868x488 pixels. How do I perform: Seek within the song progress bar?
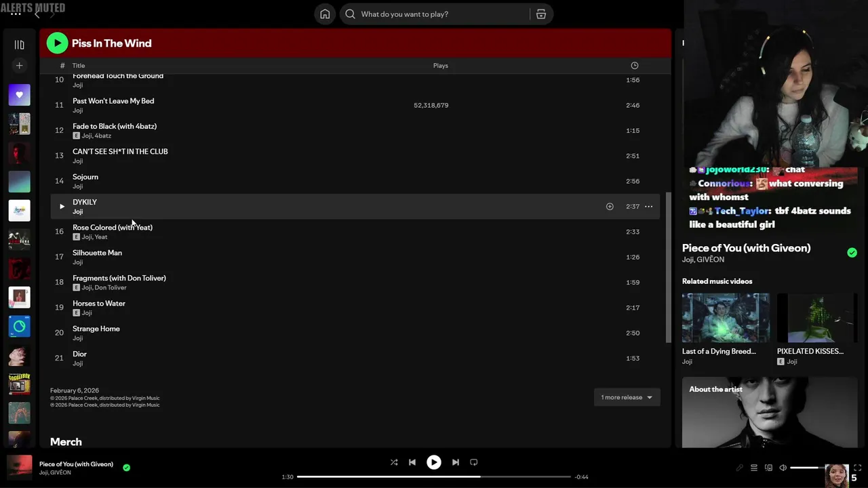coord(433,476)
